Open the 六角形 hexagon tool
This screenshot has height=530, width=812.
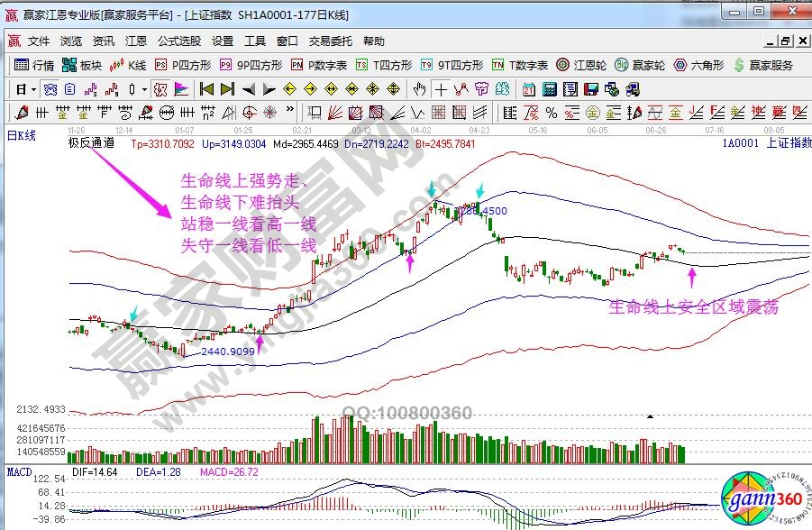[x=699, y=65]
